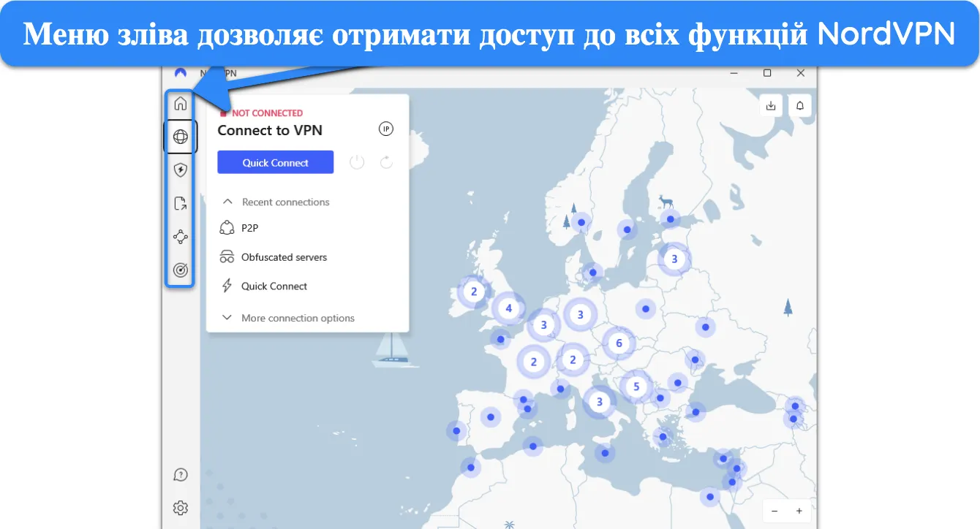This screenshot has width=980, height=529.
Task: Open Dark Web Monitor target icon
Action: 180,270
